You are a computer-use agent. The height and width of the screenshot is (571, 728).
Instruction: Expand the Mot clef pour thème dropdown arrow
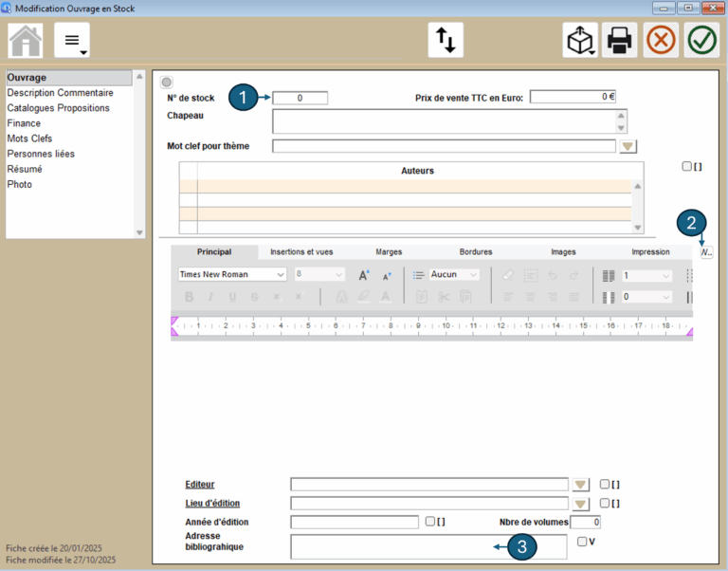(628, 146)
